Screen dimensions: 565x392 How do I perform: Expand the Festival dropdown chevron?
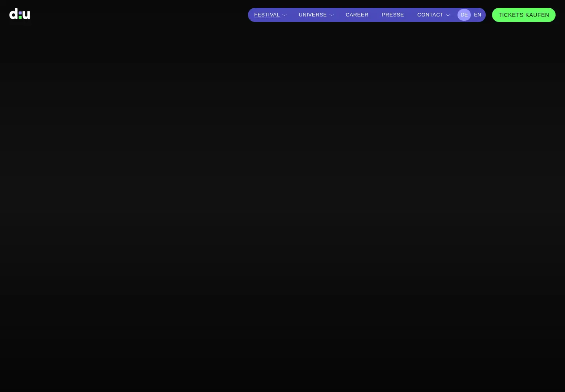(284, 15)
